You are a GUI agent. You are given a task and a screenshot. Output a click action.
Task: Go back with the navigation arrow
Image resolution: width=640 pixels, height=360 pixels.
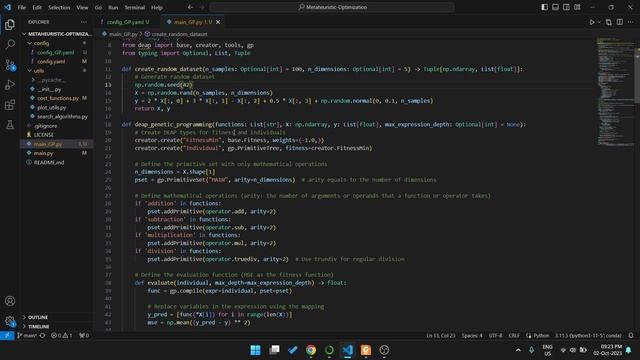click(191, 7)
